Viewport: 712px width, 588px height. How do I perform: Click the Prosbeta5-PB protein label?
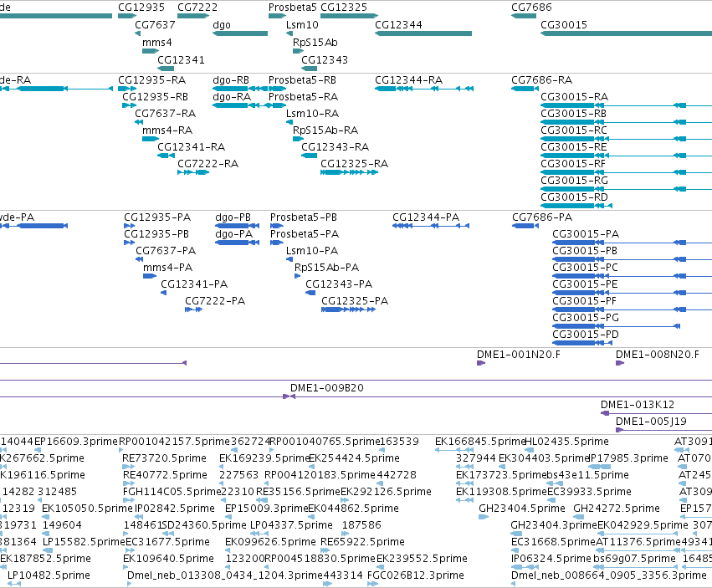click(x=304, y=218)
